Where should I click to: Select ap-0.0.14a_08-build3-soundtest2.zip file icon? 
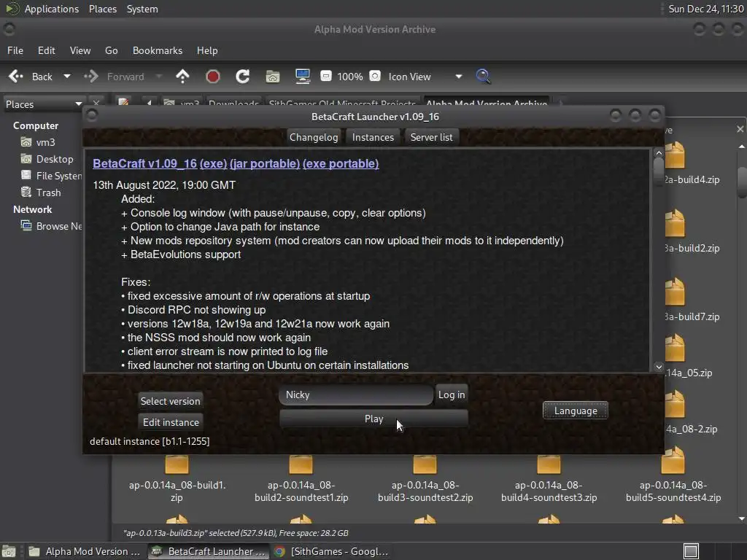pos(425,463)
